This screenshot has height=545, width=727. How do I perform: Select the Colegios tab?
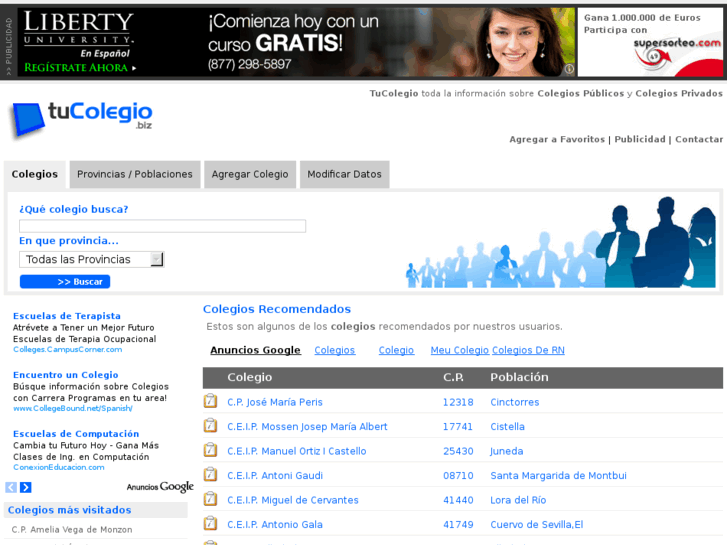35,174
